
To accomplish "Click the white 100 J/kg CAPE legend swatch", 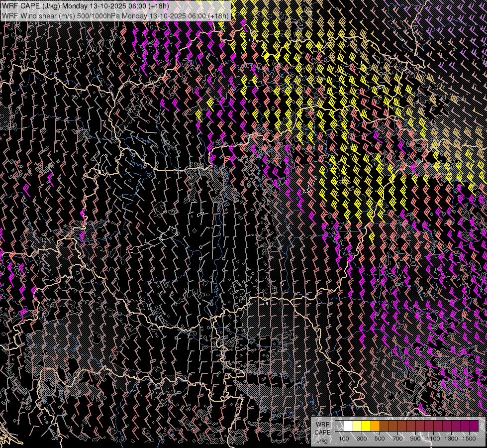I will [x=348, y=426].
